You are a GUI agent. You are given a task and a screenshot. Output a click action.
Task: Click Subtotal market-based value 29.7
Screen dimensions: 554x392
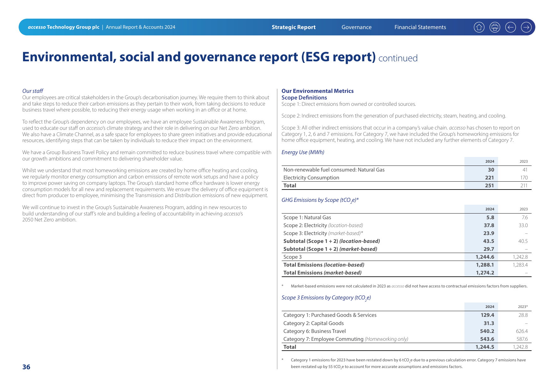point(489,249)
